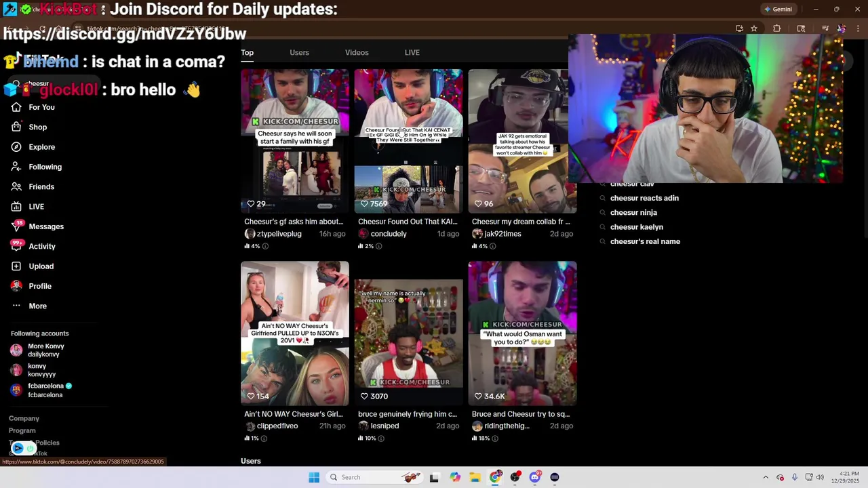Expand the Company footer section
Image resolution: width=868 pixels, height=488 pixels.
point(24,419)
